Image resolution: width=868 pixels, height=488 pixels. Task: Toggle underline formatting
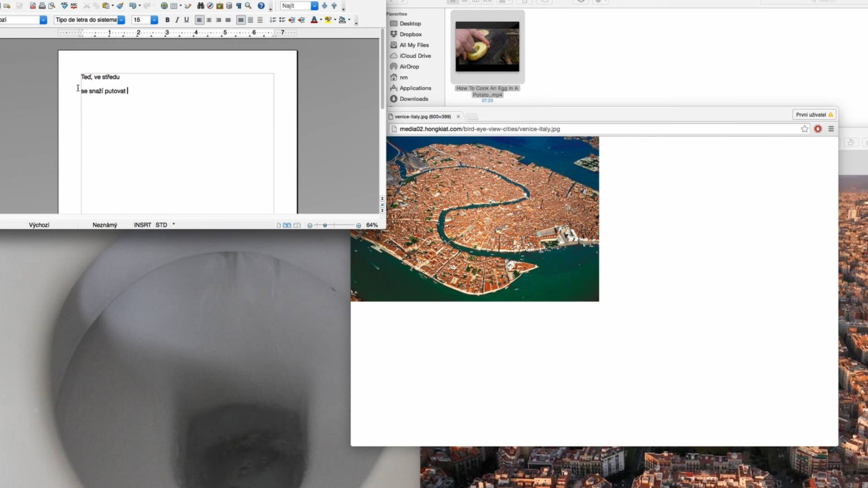click(x=186, y=20)
